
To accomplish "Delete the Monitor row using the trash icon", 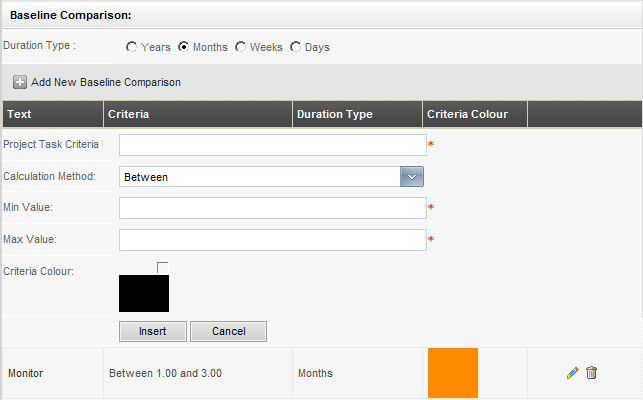I will click(591, 373).
